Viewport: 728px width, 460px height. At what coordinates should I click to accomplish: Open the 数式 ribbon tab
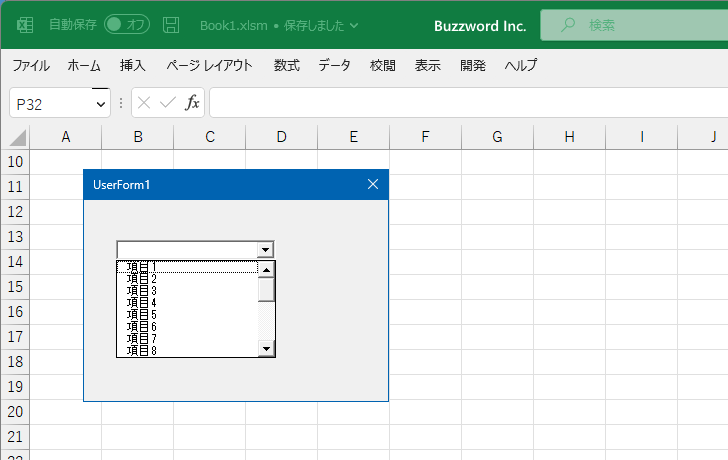pyautogui.click(x=286, y=65)
